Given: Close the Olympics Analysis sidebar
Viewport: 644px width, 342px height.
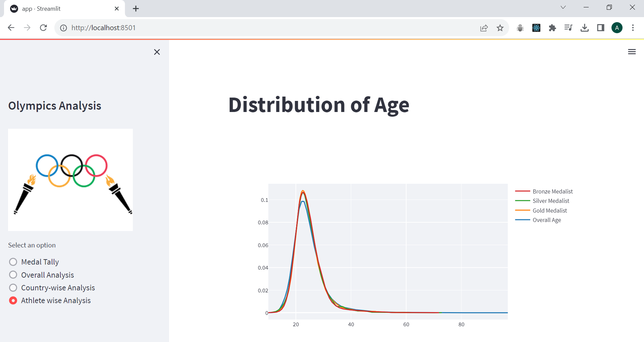Looking at the screenshot, I should tap(157, 52).
